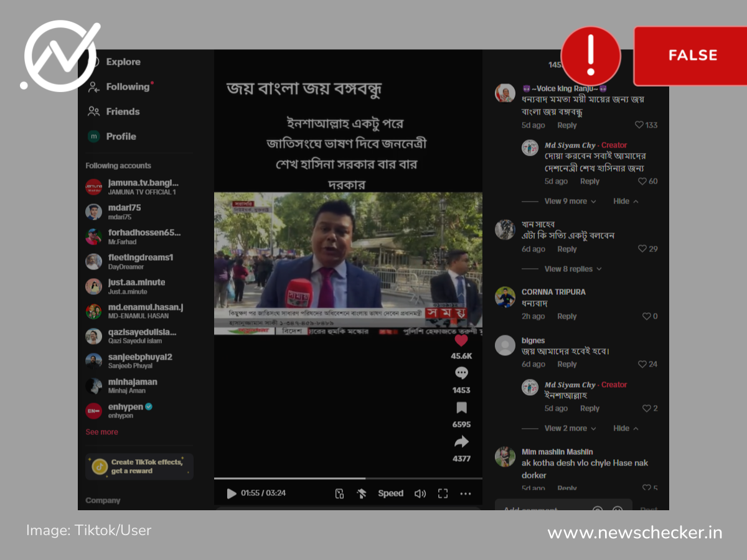Reply to the comment with 29 likes
This screenshot has height=560, width=747.
click(x=567, y=249)
